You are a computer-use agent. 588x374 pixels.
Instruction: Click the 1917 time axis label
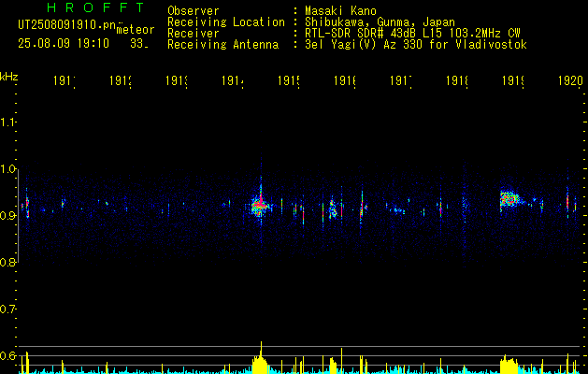point(401,80)
